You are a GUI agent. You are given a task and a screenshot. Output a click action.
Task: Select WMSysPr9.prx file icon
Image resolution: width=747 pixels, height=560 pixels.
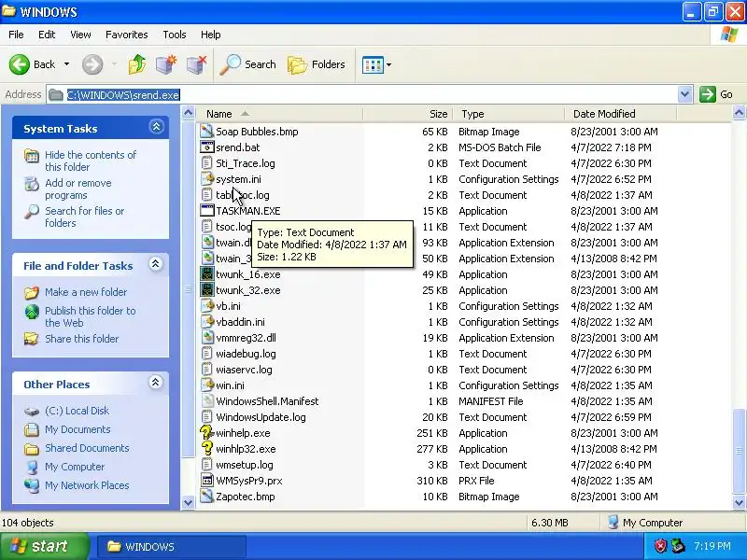pyautogui.click(x=206, y=481)
